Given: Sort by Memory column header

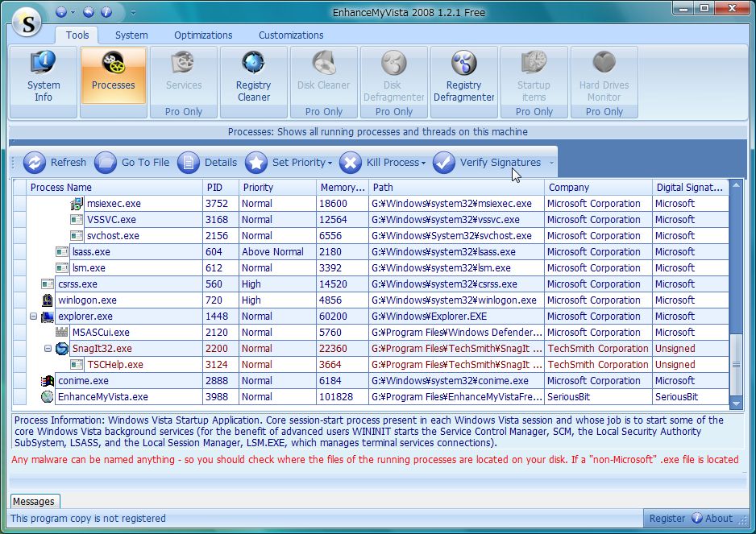Looking at the screenshot, I should point(343,188).
